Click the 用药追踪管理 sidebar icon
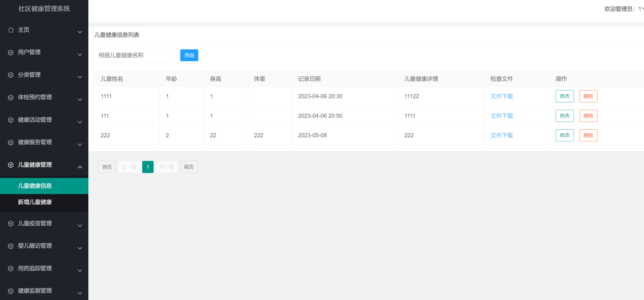The width and height of the screenshot is (644, 300). (11, 268)
